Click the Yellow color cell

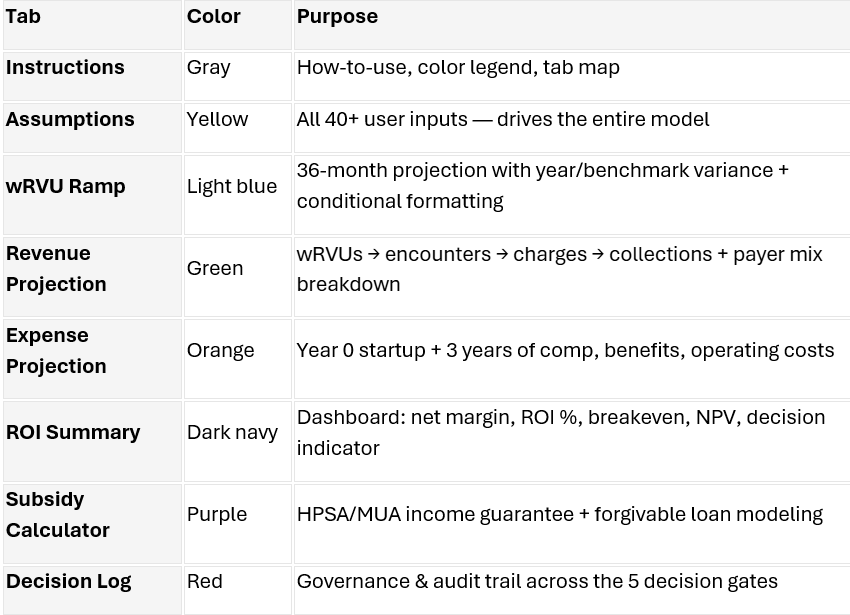point(238,128)
